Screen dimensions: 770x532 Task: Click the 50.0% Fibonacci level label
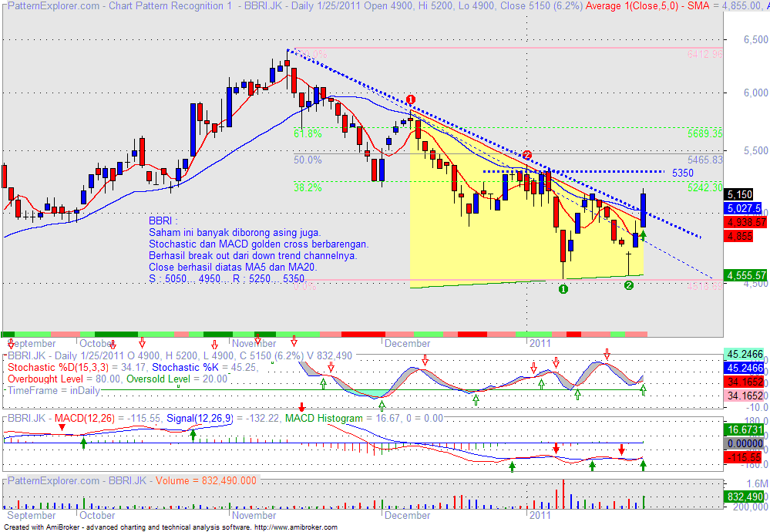[308, 160]
